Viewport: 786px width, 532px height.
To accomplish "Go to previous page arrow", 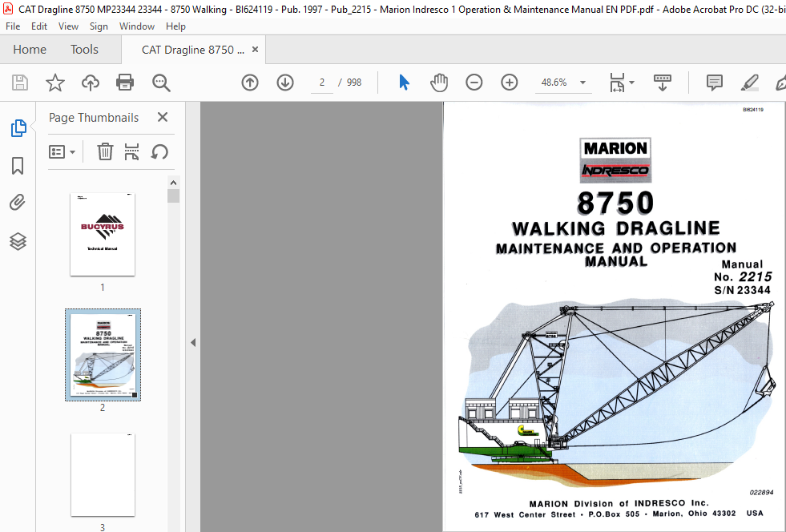I will [x=250, y=83].
